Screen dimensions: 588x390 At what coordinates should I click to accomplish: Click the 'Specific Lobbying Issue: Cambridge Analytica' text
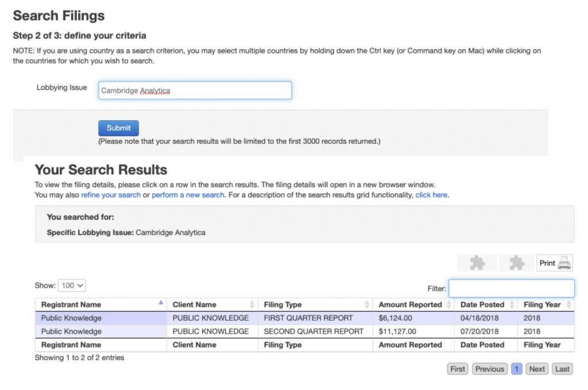point(126,233)
